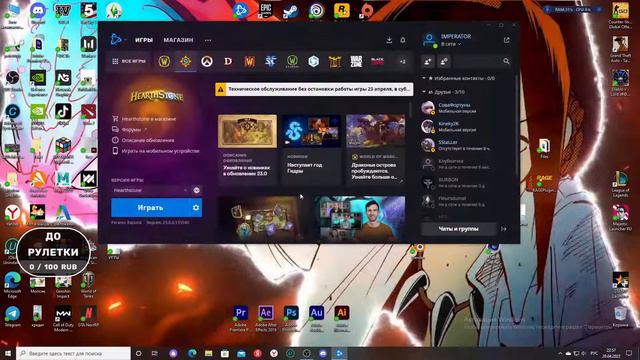Click the round button beside version dropdown
The height and width of the screenshot is (360, 640).
pos(196,190)
